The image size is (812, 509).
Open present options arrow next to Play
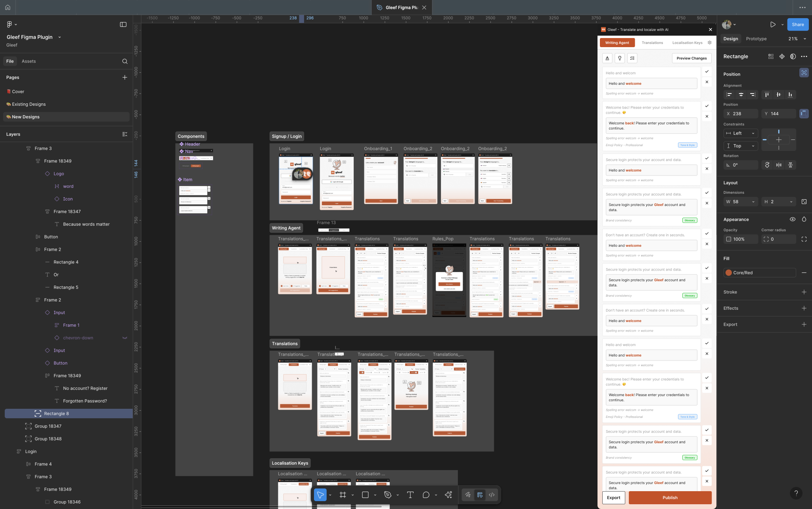[x=782, y=25]
